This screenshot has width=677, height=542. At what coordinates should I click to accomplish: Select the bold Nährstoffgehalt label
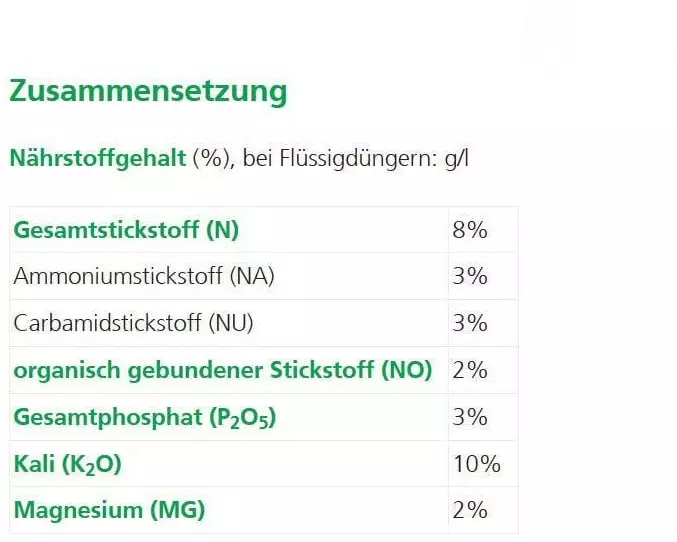click(x=97, y=158)
